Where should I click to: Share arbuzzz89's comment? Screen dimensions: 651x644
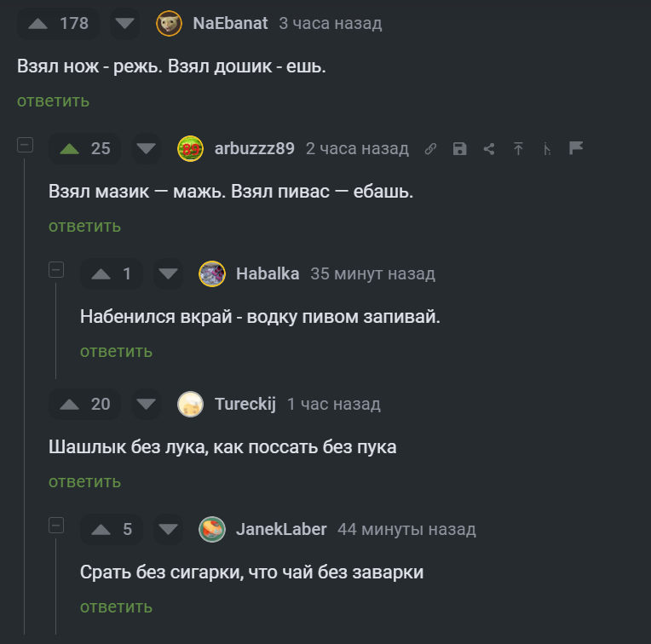[x=489, y=149]
